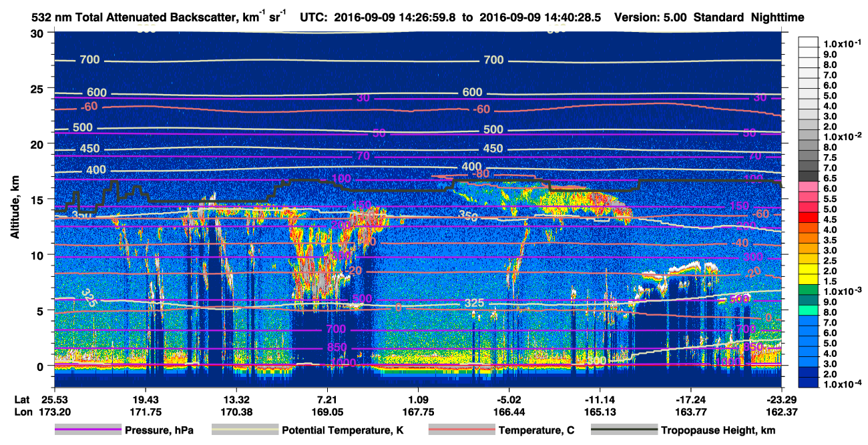This screenshot has width=868, height=445.
Task: Click longitude value '170.38'
Action: click(236, 412)
